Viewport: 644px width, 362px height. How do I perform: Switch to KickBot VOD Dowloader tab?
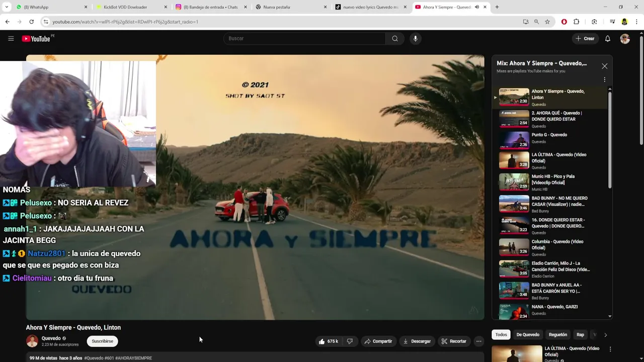(x=131, y=7)
